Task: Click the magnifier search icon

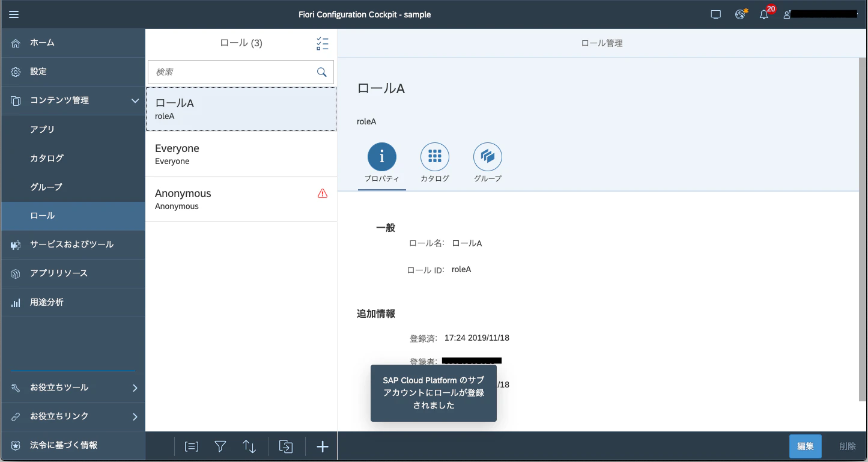Action: (x=322, y=72)
